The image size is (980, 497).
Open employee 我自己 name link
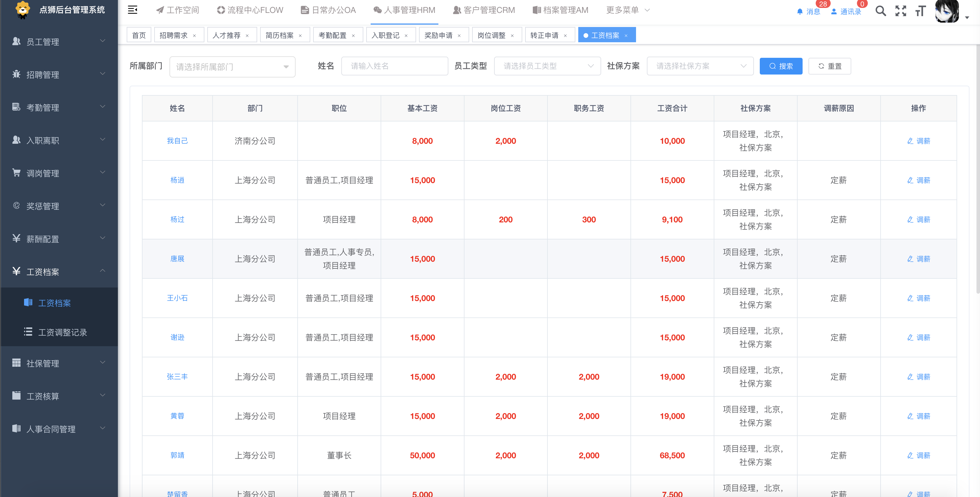(177, 141)
